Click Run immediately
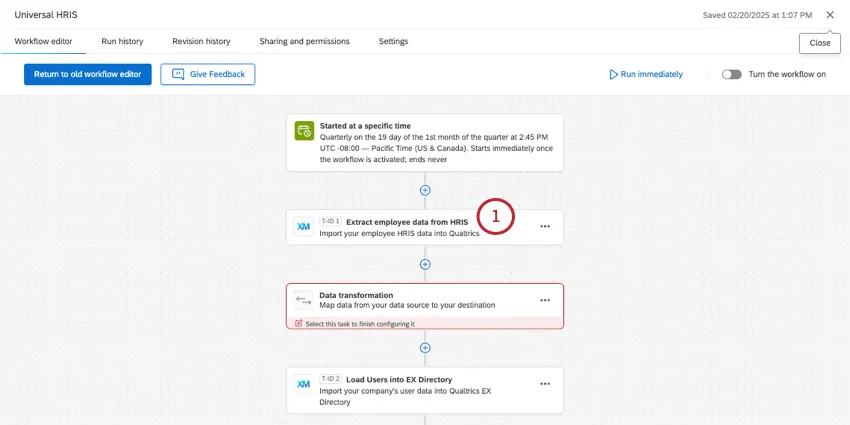 (x=646, y=74)
